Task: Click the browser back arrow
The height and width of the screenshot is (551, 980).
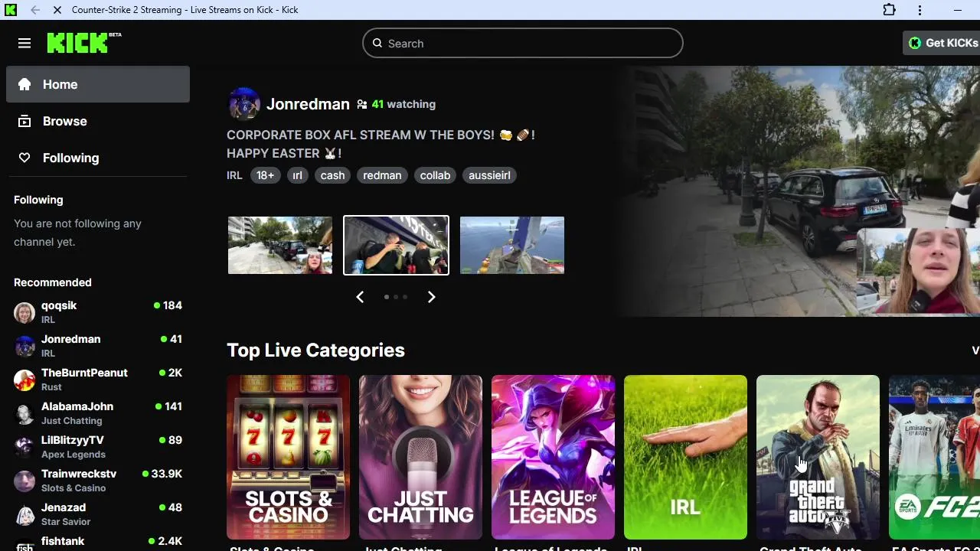Action: (35, 10)
